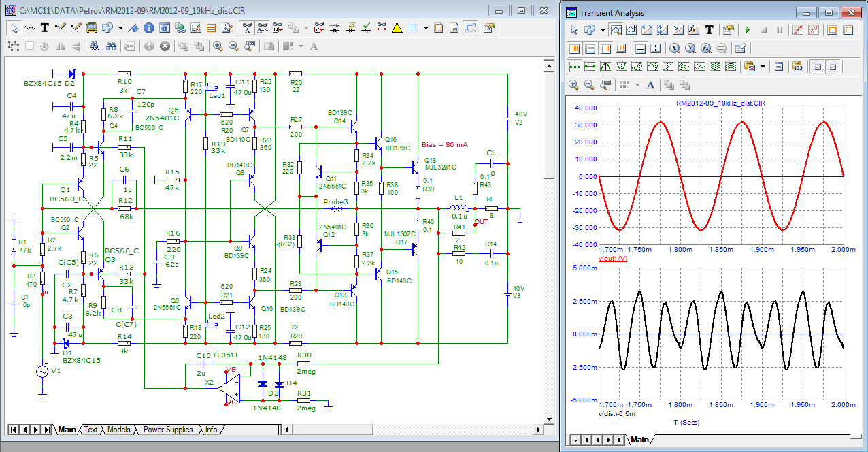This screenshot has height=452, width=868.
Task: Toggle the grid display button in schematic toolbar
Action: click(x=412, y=28)
